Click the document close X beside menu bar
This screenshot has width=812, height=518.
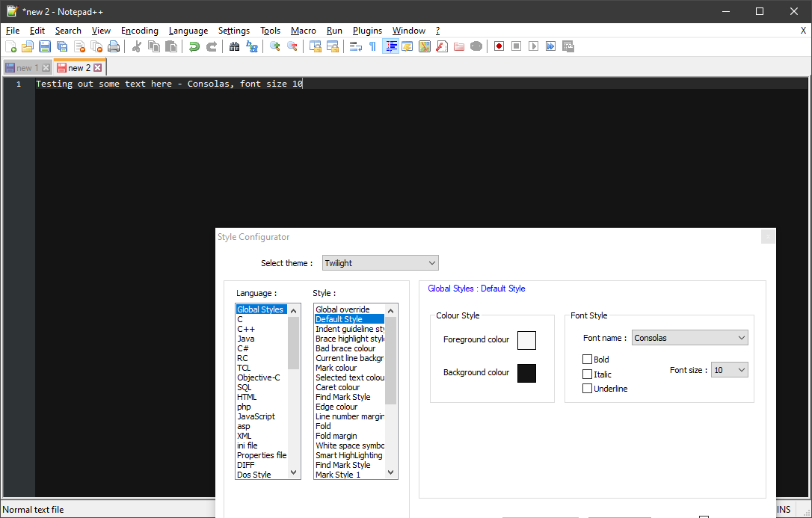[803, 31]
